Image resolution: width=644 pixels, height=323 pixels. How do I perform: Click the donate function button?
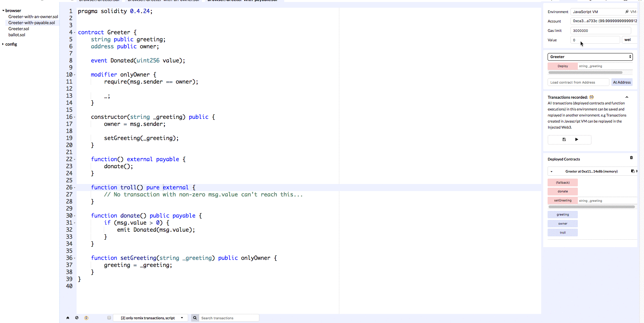[562, 191]
